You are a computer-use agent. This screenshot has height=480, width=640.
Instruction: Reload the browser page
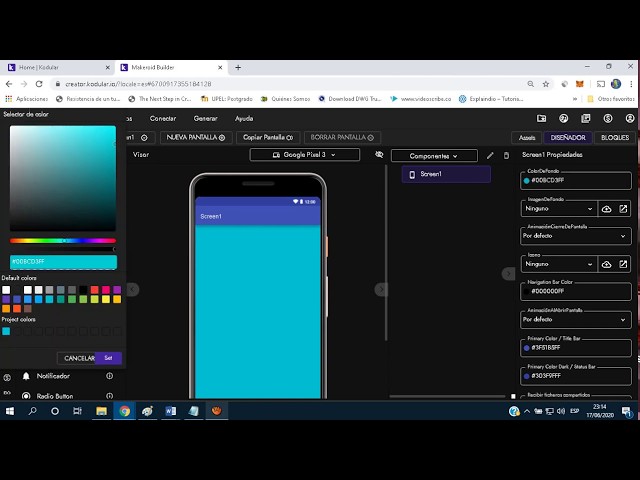click(39, 84)
